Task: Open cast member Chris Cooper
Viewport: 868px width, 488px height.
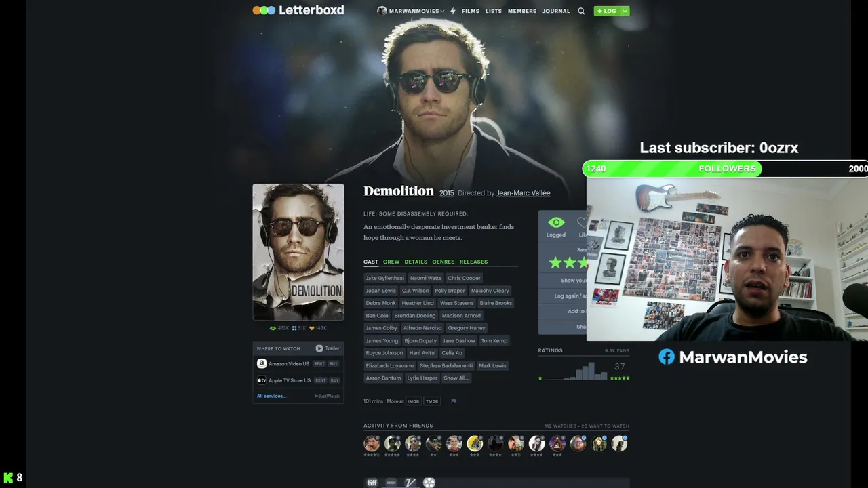Action: coord(464,278)
